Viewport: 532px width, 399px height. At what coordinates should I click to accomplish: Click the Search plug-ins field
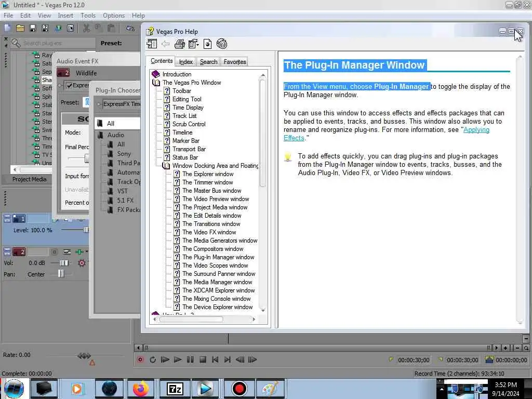click(53, 43)
